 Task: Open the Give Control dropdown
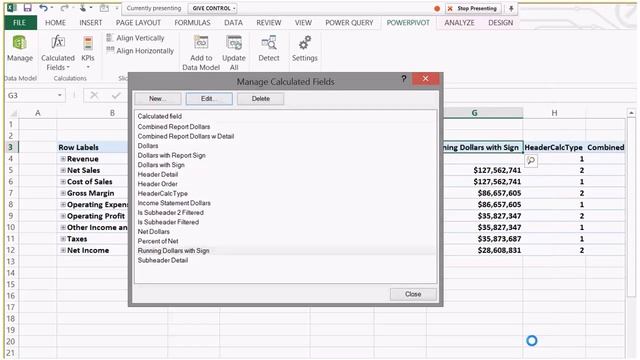coord(212,8)
